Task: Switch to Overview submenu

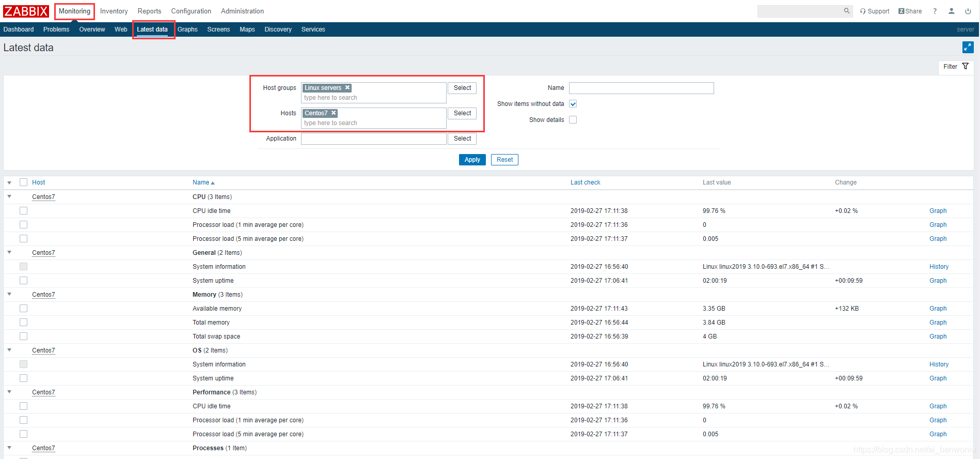Action: [x=92, y=29]
